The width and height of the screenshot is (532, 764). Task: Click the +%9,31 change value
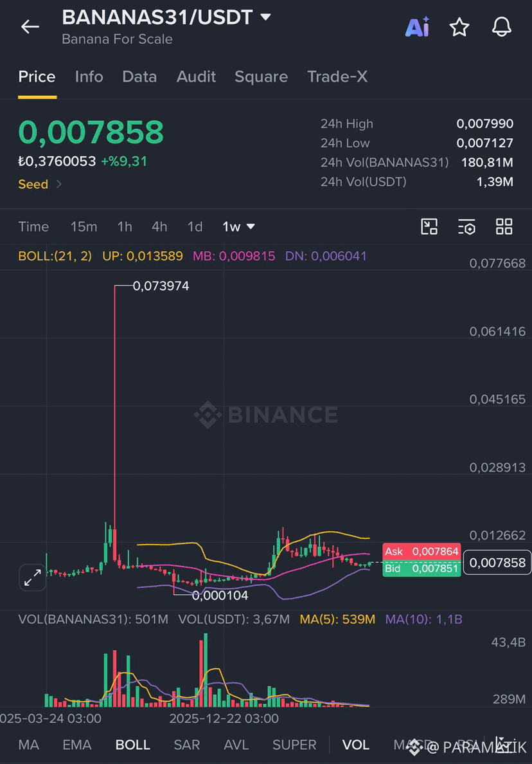click(123, 161)
